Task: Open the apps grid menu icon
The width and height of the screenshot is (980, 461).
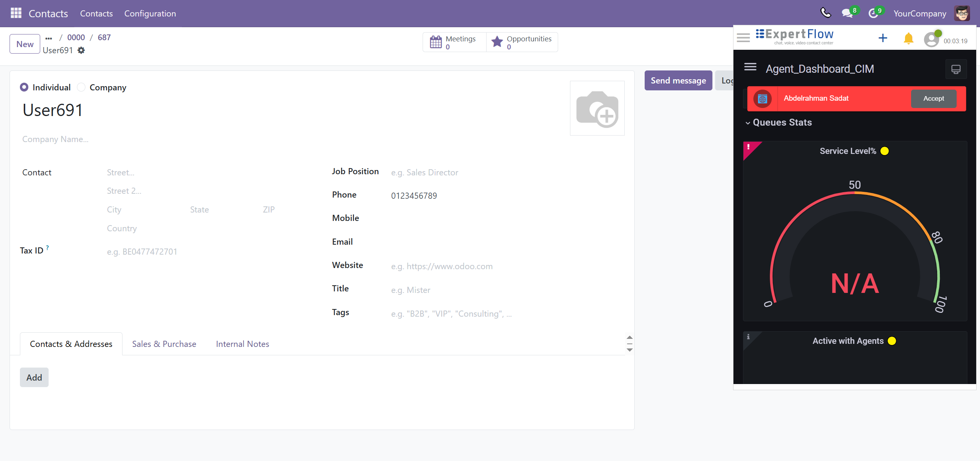Action: point(16,13)
